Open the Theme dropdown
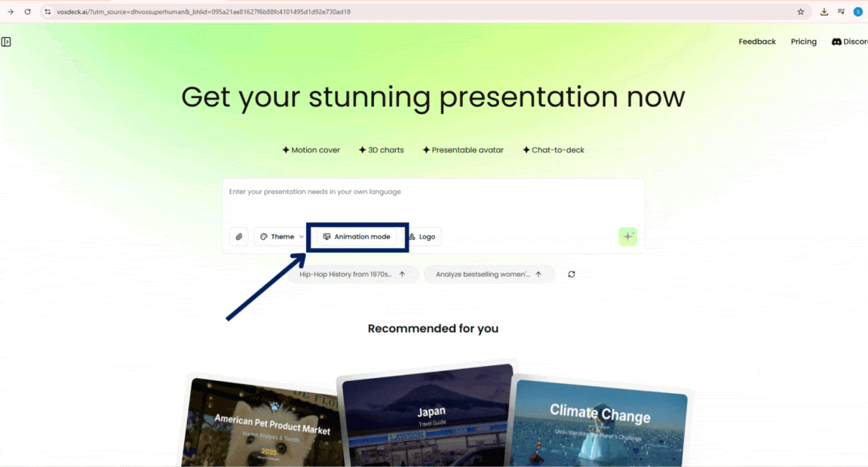This screenshot has height=467, width=868. pos(282,237)
